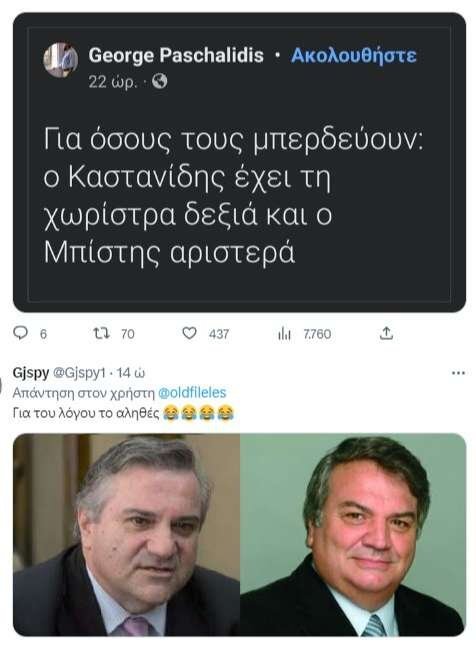Click the Gjspy display name
This screenshot has width=476, height=645.
(x=31, y=373)
